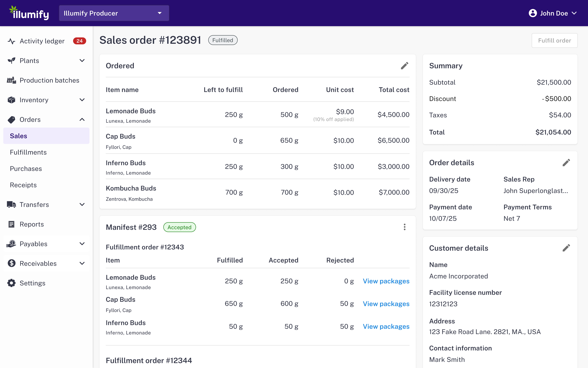This screenshot has width=588, height=368.
Task: Edit Customer details with pencil icon
Action: (566, 248)
